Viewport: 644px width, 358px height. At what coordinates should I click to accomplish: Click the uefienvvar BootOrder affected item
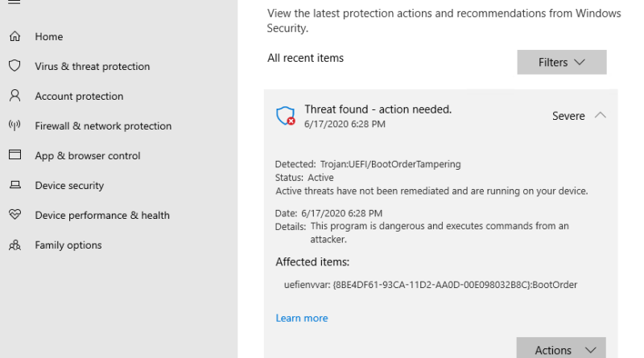431,285
